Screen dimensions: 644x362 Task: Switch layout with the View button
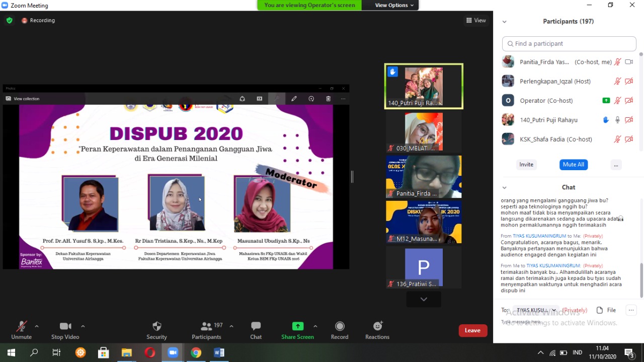tap(476, 21)
